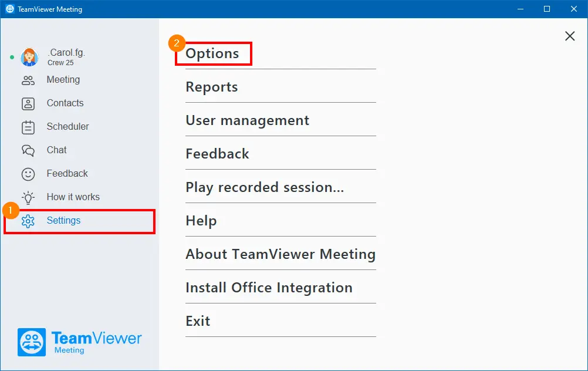Viewport: 588px width, 371px height.
Task: Open About TeamViewer Meeting
Action: pyautogui.click(x=281, y=254)
